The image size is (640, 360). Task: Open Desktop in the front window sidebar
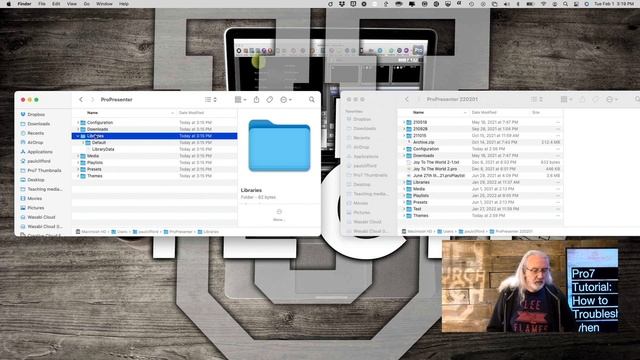(36, 180)
